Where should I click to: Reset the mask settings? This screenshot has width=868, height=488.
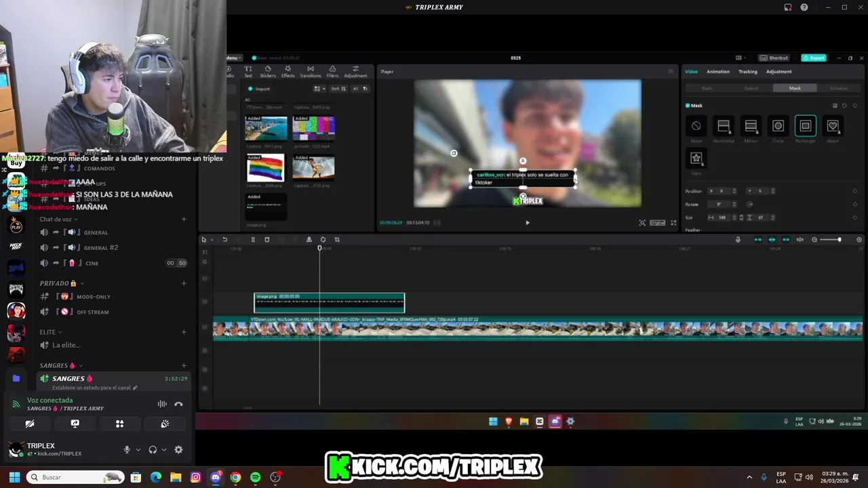click(x=844, y=106)
